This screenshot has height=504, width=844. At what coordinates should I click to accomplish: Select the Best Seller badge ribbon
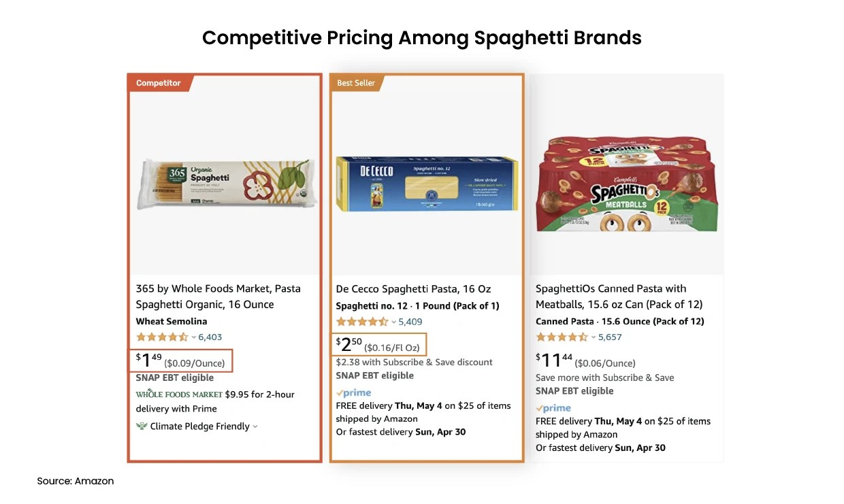355,83
